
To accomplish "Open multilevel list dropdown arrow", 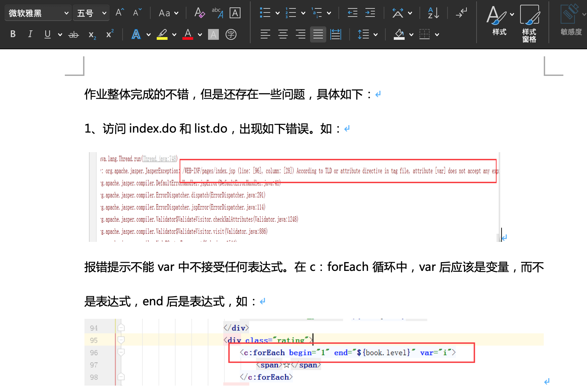I will [329, 13].
